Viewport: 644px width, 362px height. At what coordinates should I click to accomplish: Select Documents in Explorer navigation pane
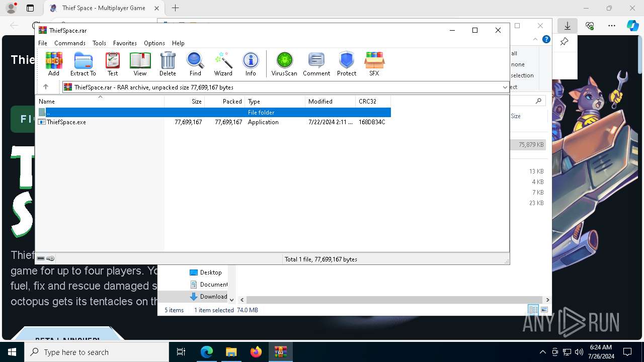[208, 285]
